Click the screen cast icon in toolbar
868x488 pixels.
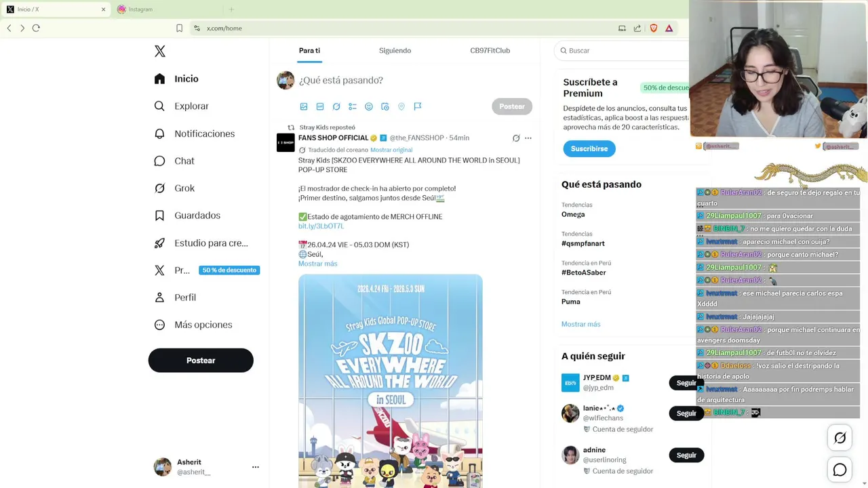point(622,28)
